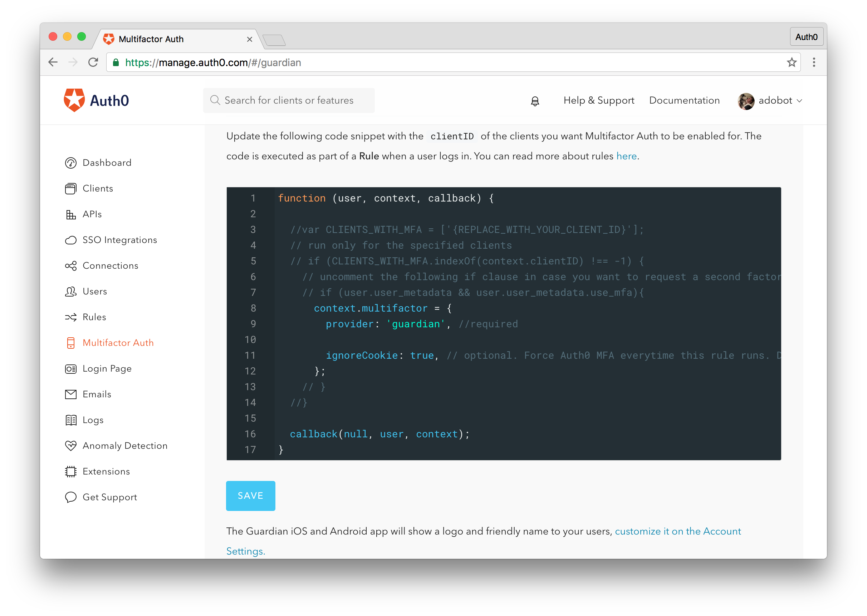Open the Rules page

click(x=94, y=317)
